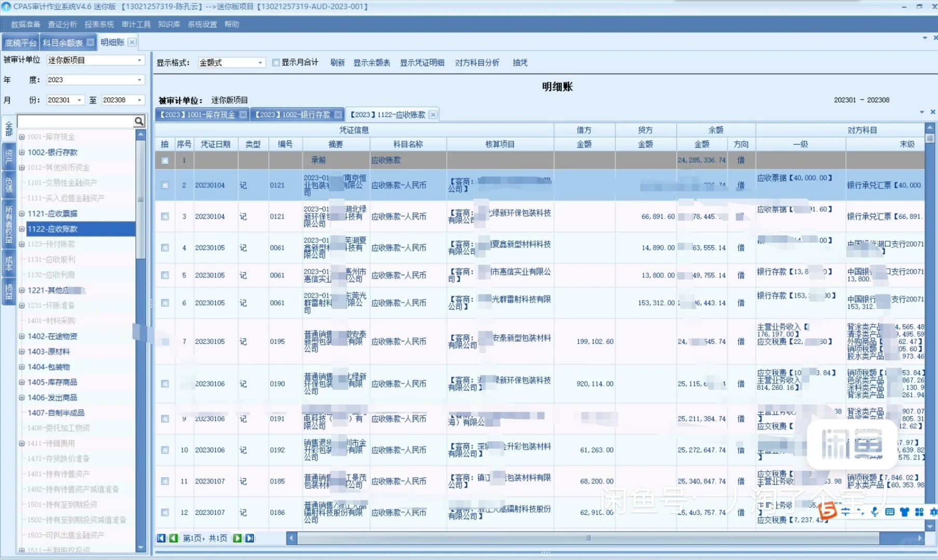938x560 pixels.
Task: Select the 损益 vertical sidebar tab
Action: pyautogui.click(x=8, y=291)
